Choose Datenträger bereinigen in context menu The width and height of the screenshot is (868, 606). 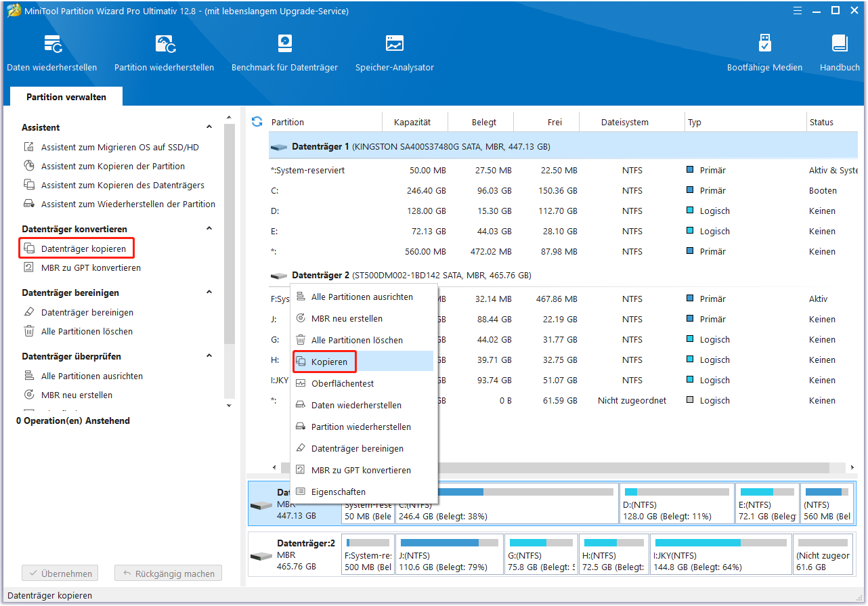coord(364,448)
